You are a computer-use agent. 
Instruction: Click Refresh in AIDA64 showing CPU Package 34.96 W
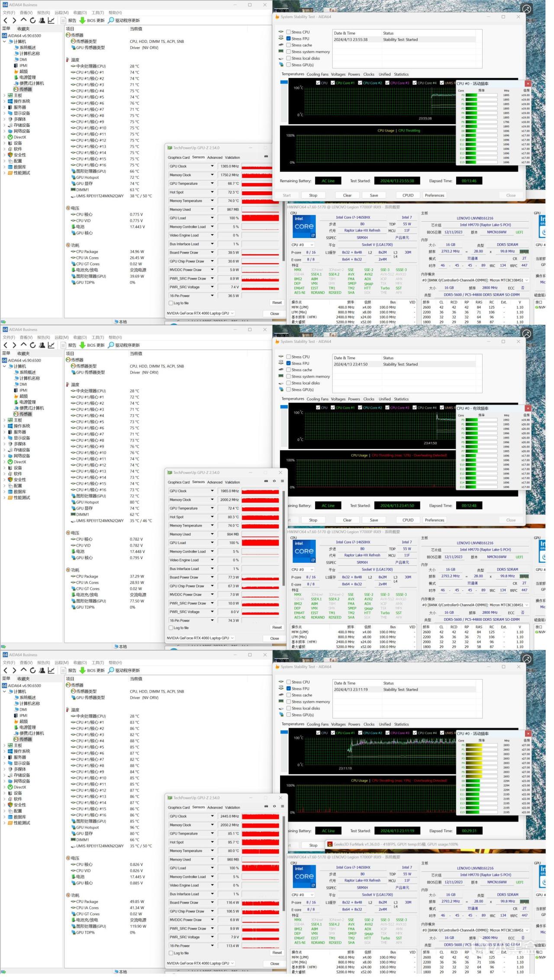point(32,20)
